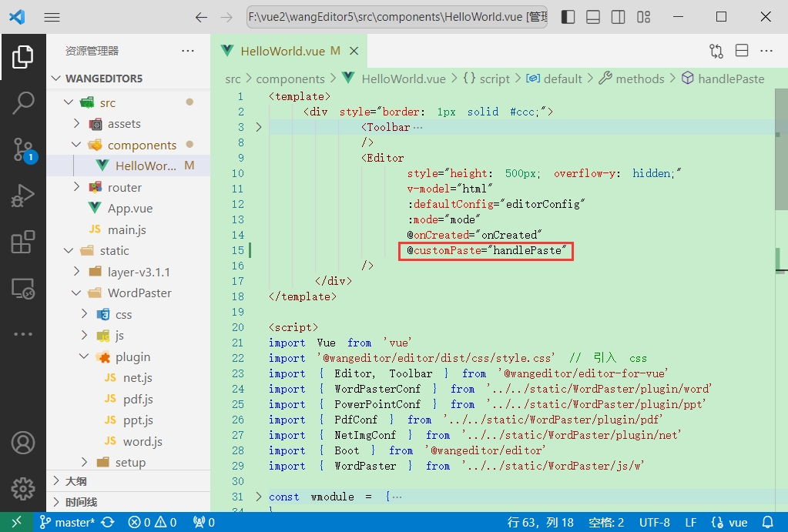Screen dimensions: 788x532
Task: Open Run and Debug view
Action: [23, 196]
